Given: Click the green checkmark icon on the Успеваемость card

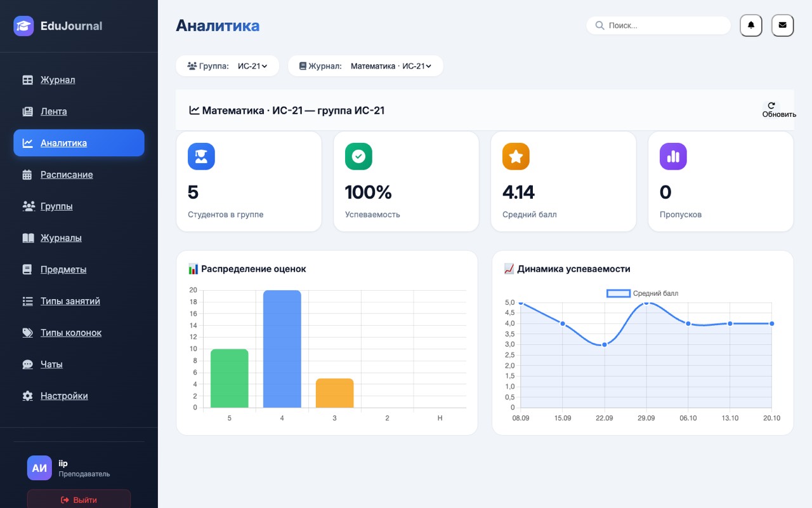Looking at the screenshot, I should click(358, 156).
